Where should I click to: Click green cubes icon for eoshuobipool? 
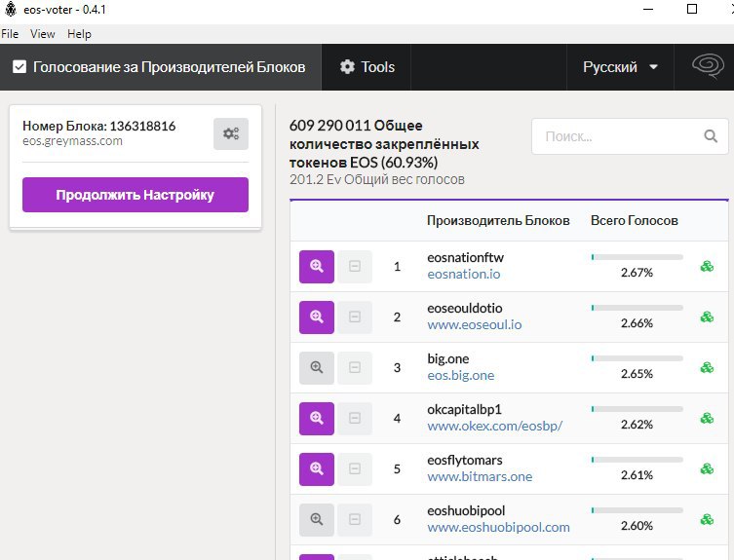[x=707, y=519]
